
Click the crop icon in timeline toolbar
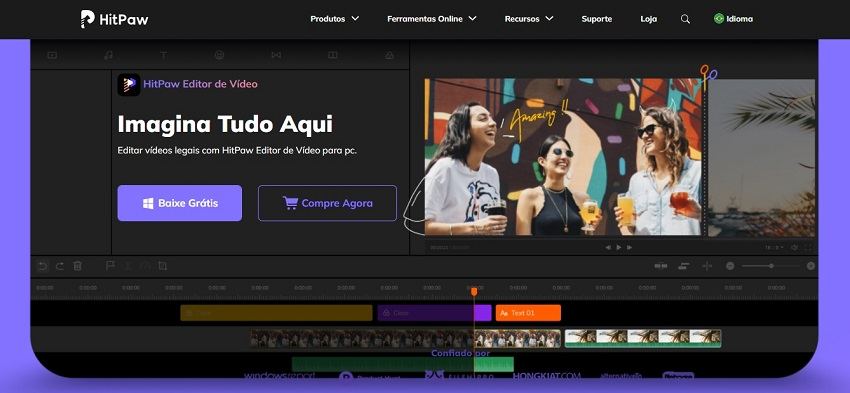click(162, 266)
